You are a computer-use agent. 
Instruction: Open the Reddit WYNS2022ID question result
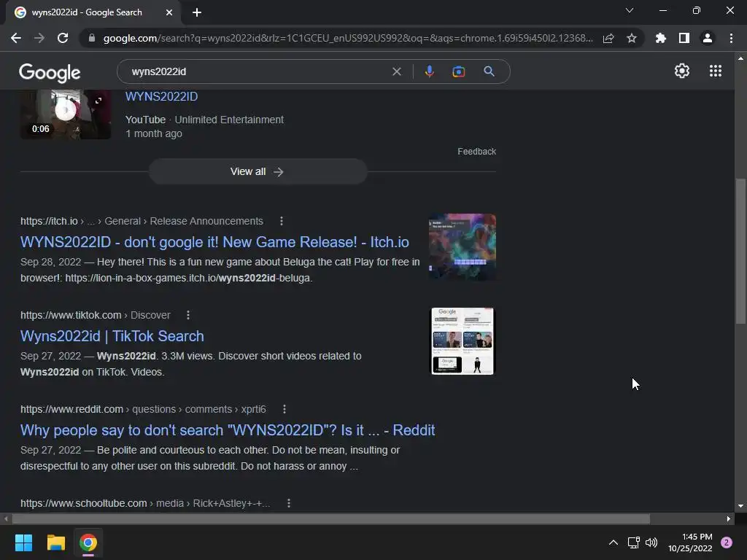coord(228,430)
